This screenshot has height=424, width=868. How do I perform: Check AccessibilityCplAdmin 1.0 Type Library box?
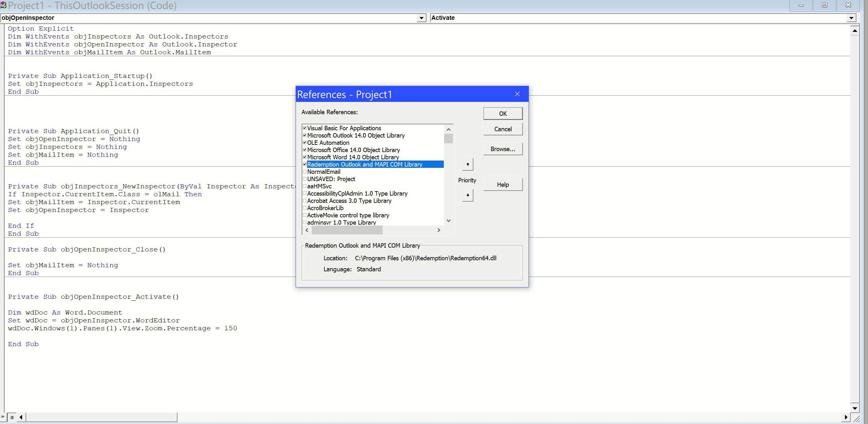304,193
